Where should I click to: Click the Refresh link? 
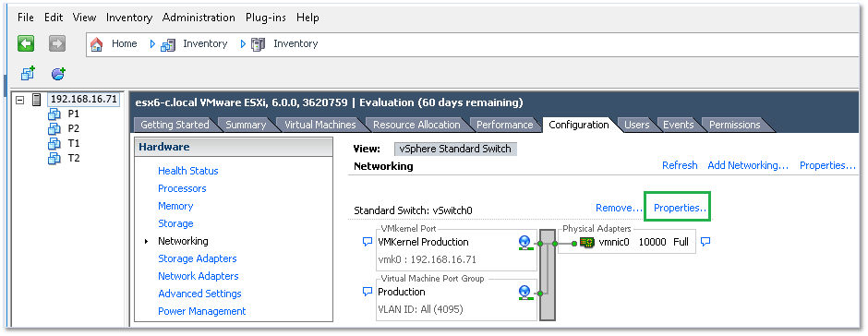point(680,165)
